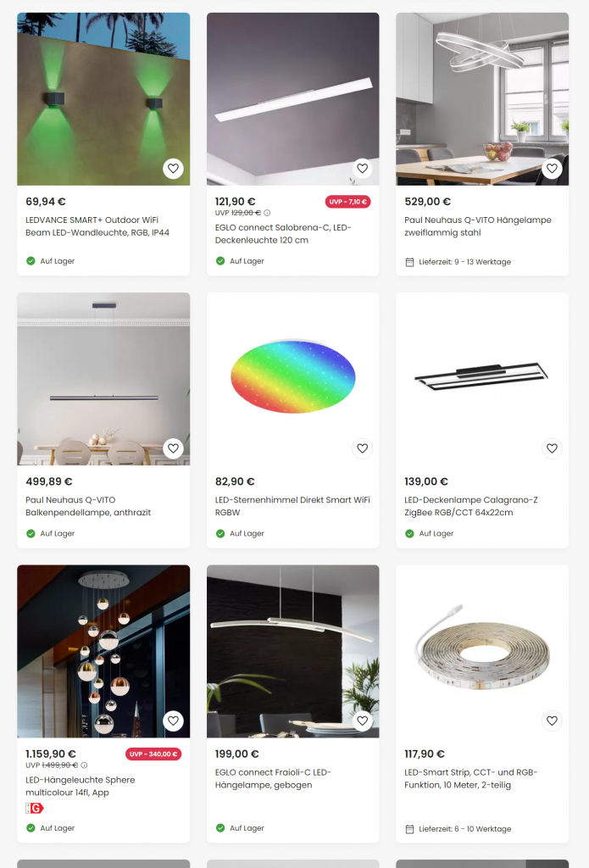The height and width of the screenshot is (868, 589).
Task: Heart the Q-VITO Balkenpendellampe anthrazit
Action: point(173,448)
